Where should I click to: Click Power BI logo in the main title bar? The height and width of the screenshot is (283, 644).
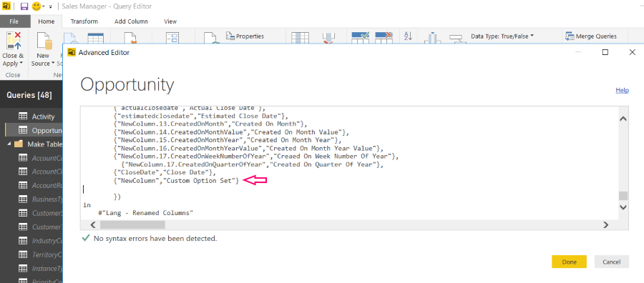(x=6, y=6)
